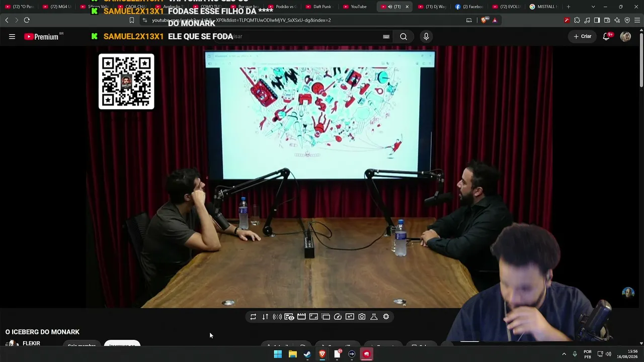Screen dimensions: 644x362
Task: Open Steam from the taskbar
Action: point(307,354)
